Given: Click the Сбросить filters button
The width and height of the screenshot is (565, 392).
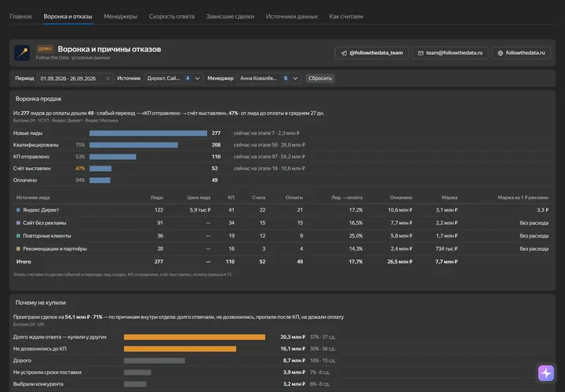Looking at the screenshot, I should [x=320, y=78].
